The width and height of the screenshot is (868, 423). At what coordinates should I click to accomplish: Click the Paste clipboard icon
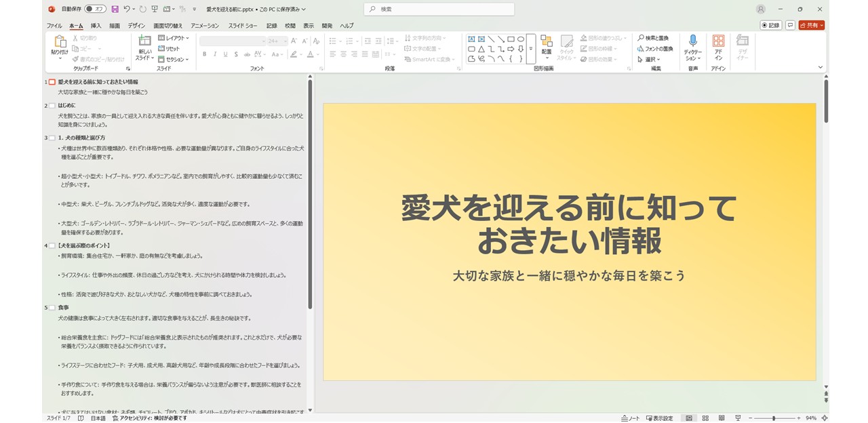coord(60,42)
